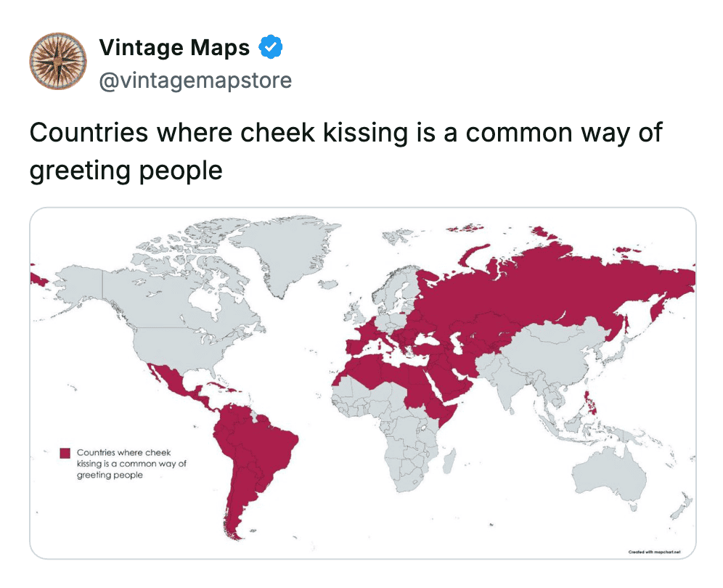Image resolution: width=723 pixels, height=588 pixels.
Task: Click the blue verified badge
Action: [x=271, y=48]
